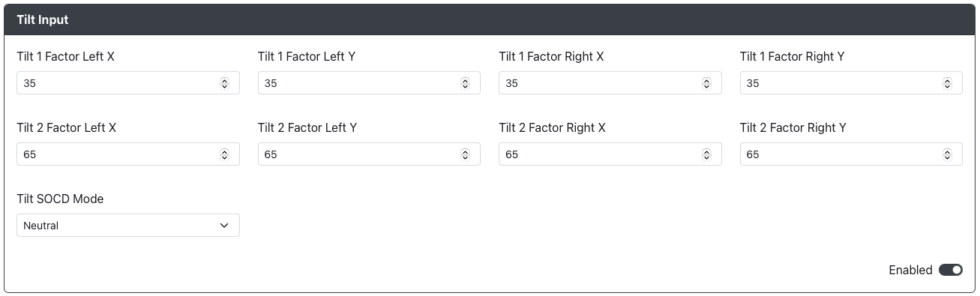This screenshot has width=980, height=296.
Task: Focus the Tilt 2 Factor Right Y input
Action: click(x=851, y=154)
